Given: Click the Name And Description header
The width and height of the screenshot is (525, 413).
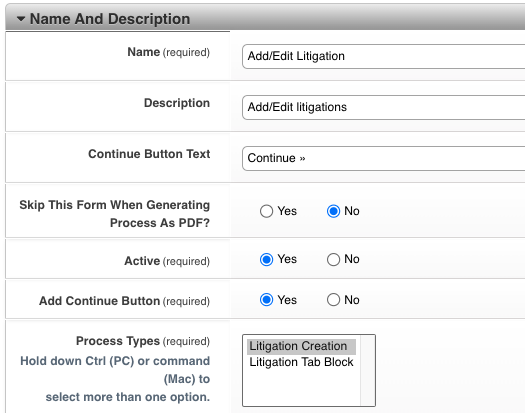Looking at the screenshot, I should tap(110, 19).
